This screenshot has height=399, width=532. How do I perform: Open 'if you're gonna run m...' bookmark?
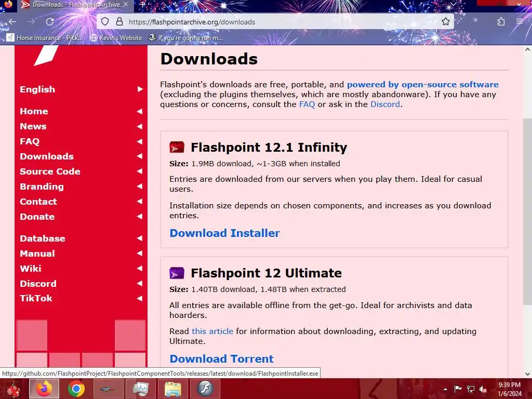click(x=185, y=37)
